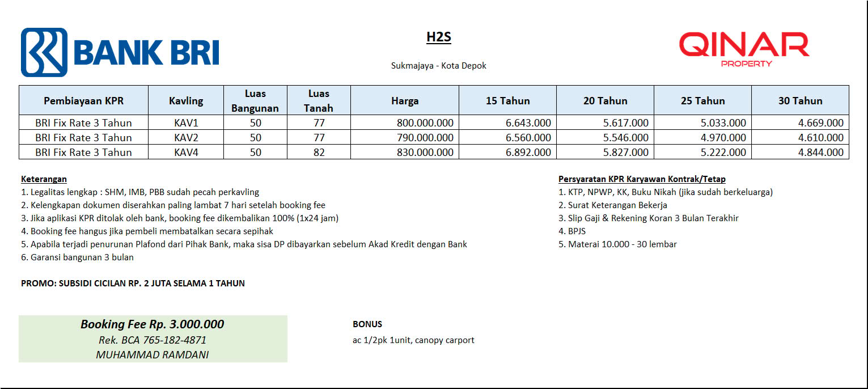The height and width of the screenshot is (389, 868).
Task: Select the 6.643.000 installment cell
Action: pos(508,122)
